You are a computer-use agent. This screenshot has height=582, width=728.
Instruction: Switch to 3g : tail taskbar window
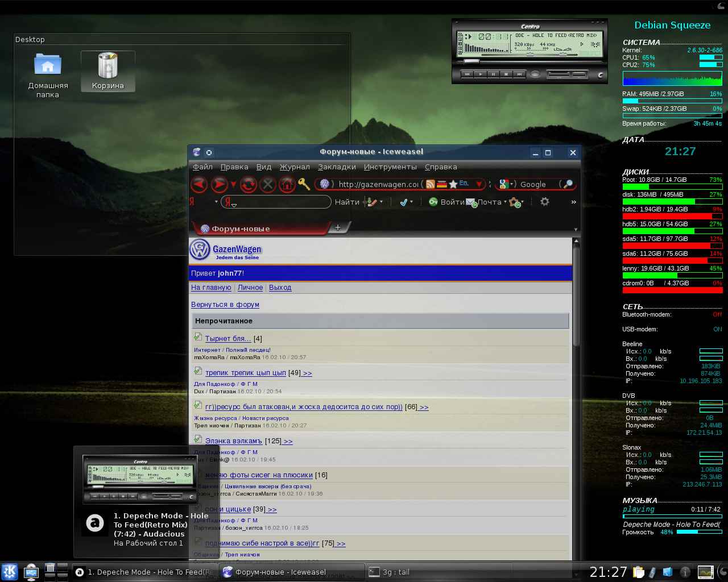click(438, 572)
